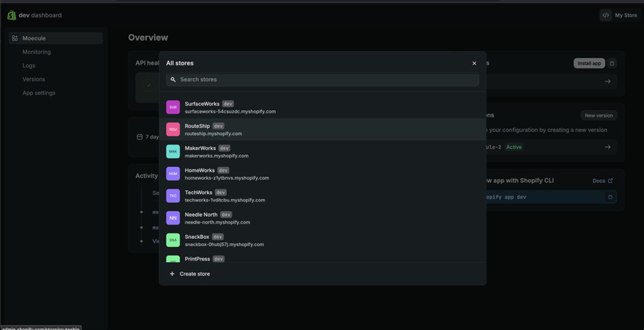Image resolution: width=644 pixels, height=330 pixels.
Task: Click the SUR store avatar
Action: pyautogui.click(x=173, y=107)
